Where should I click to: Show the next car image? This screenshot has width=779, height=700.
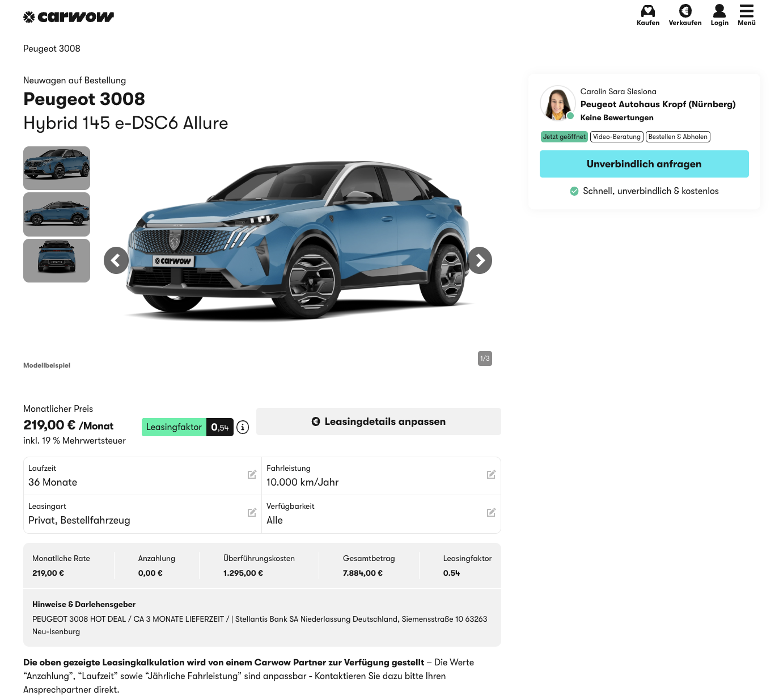pos(480,260)
